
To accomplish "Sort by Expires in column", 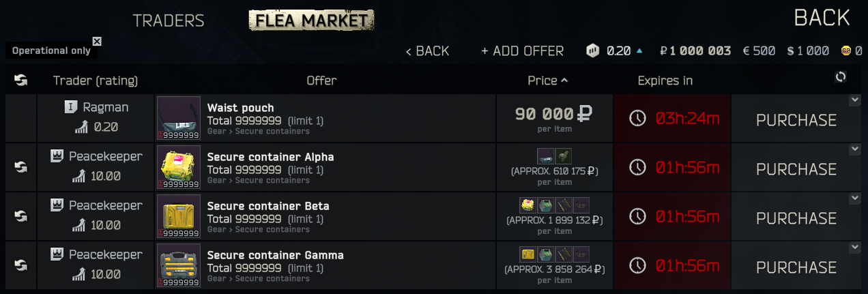I will pos(665,80).
